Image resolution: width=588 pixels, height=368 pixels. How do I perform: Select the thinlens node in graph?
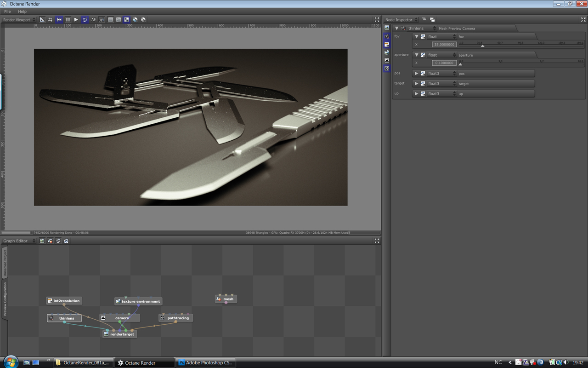[64, 318]
